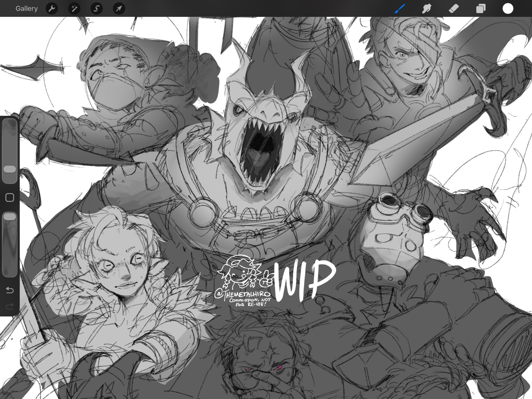The height and width of the screenshot is (399, 532).
Task: Select the Brush paint tool
Action: pos(400,9)
